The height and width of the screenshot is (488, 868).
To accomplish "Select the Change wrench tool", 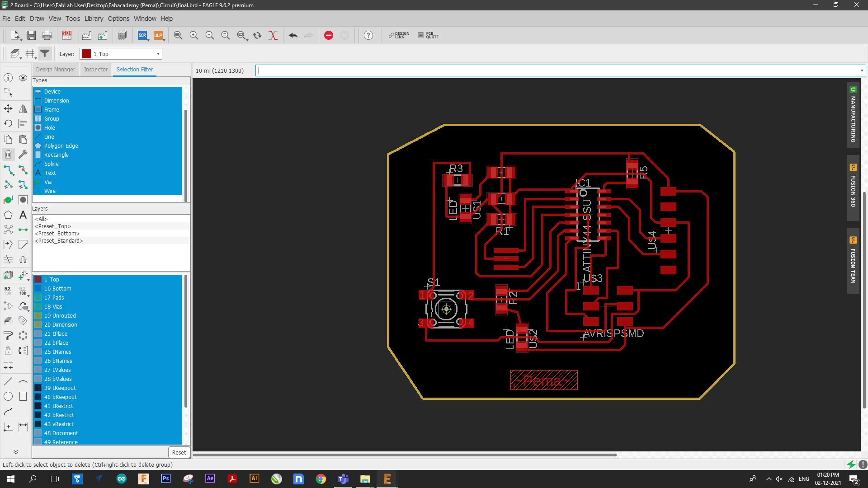I will click(x=23, y=154).
